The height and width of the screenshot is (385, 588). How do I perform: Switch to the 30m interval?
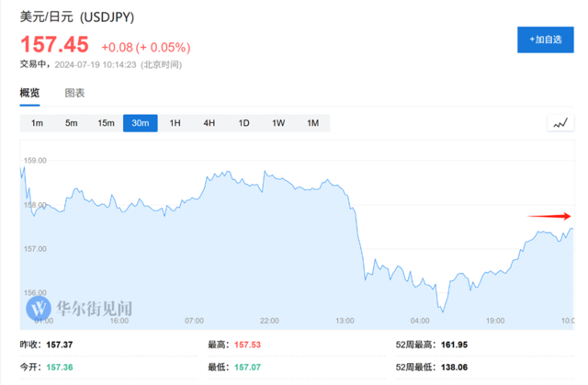pos(141,123)
